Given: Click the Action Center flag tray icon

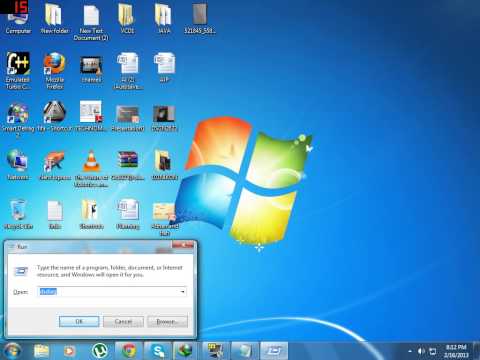Looking at the screenshot, I should (x=433, y=351).
